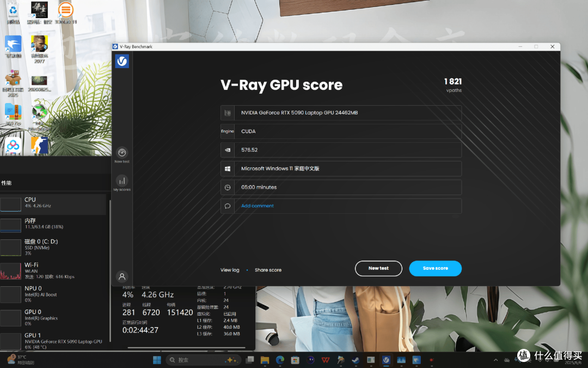Viewport: 588px width, 368px height.
Task: Open Microsoft Store from the taskbar
Action: coord(295,360)
